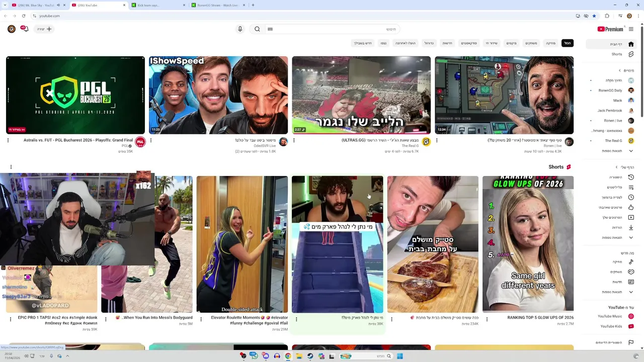Screen dimensions: 644x362
Task: Switch to RonenGG Stream browser tab
Action: [x=218, y=5]
